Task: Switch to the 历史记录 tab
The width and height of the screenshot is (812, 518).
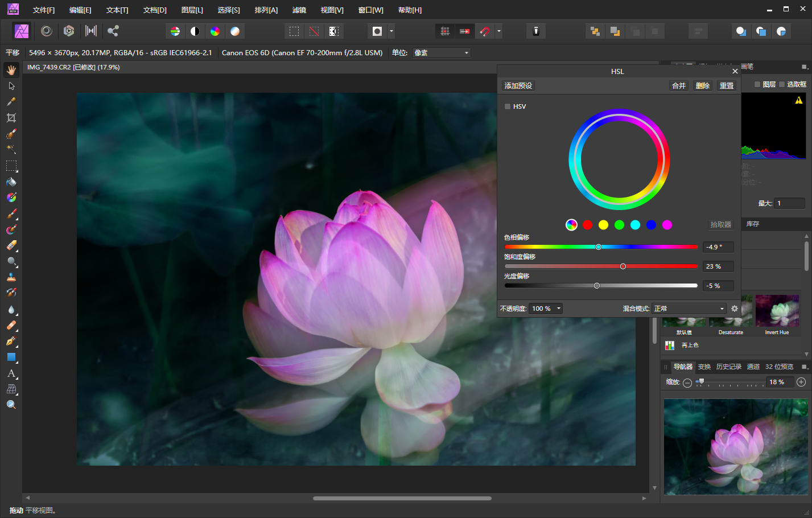Action: 729,367
